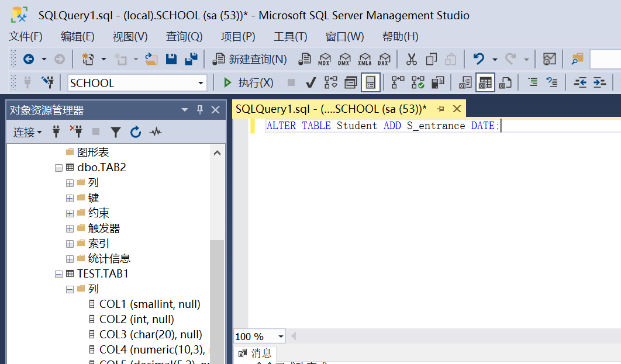Toggle include live query statistics
Image resolution: width=621 pixels, height=364 pixels.
click(418, 83)
